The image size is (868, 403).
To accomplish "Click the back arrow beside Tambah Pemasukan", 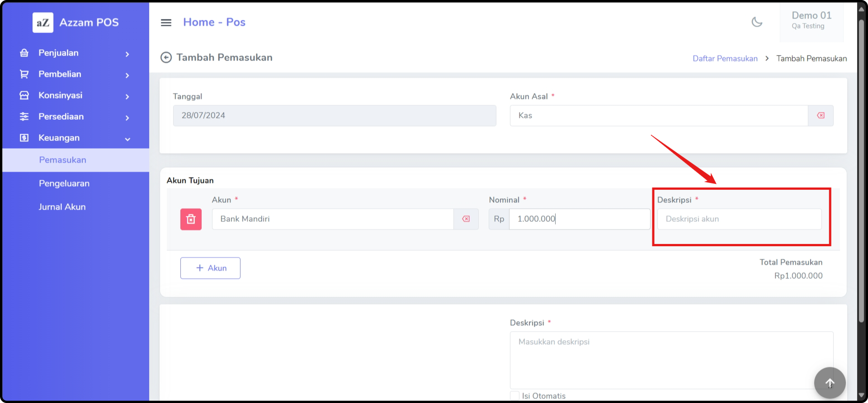I will pyautogui.click(x=166, y=58).
